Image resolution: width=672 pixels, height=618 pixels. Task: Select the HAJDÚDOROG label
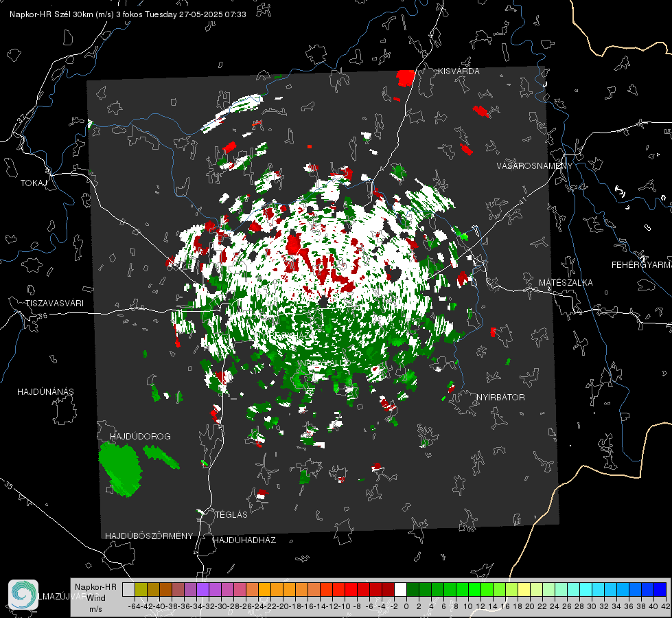pos(140,436)
